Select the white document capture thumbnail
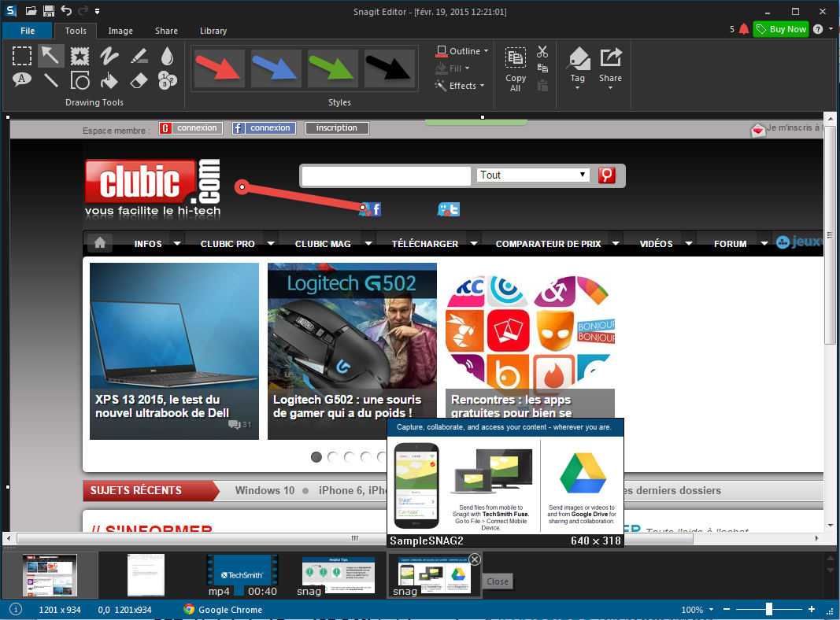The height and width of the screenshot is (620, 840). 146,575
